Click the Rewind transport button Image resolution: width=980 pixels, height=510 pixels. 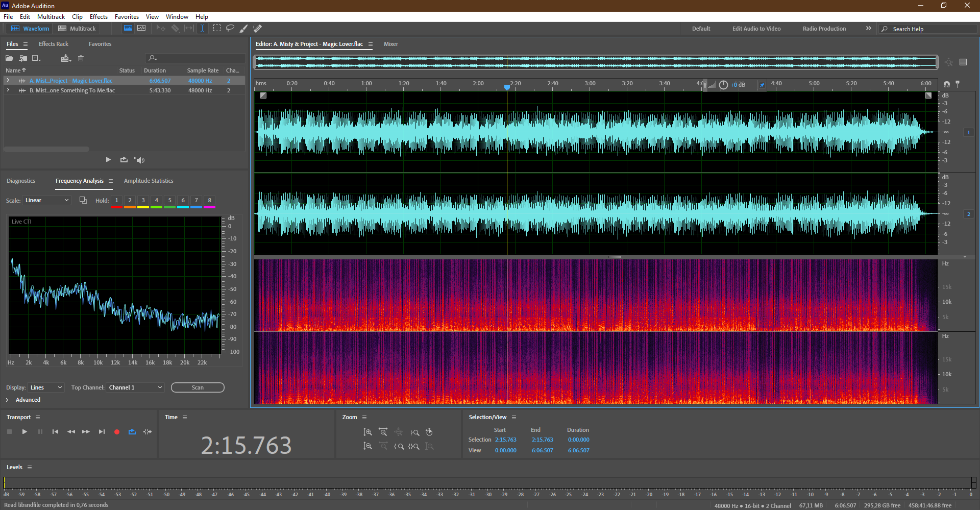[71, 432]
